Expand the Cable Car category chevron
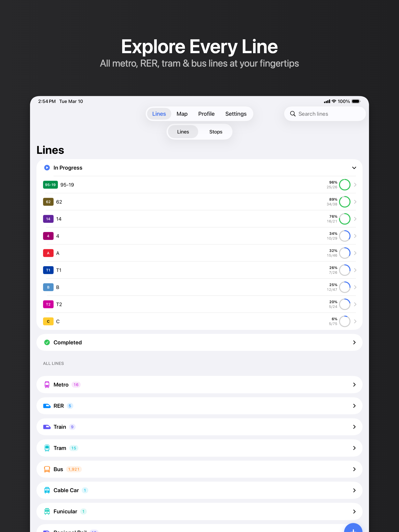The width and height of the screenshot is (399, 532). pos(354,490)
